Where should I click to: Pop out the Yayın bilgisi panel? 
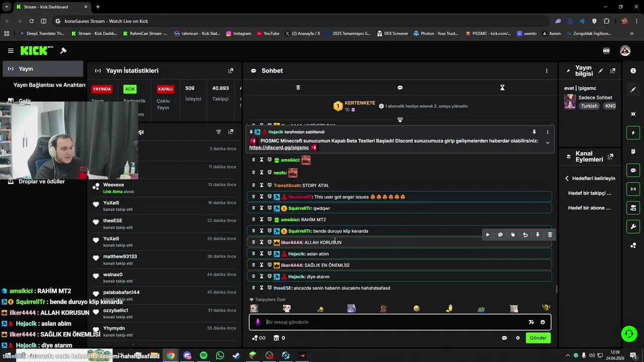tap(613, 71)
